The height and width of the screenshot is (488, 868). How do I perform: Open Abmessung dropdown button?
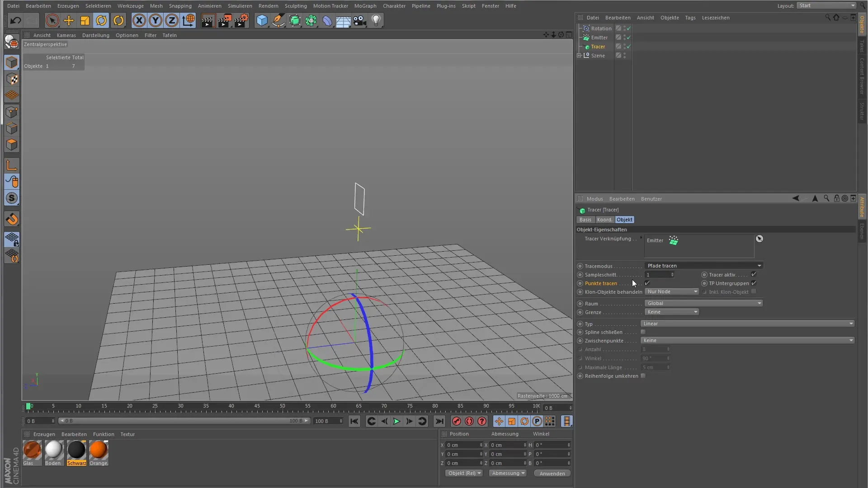pyautogui.click(x=508, y=473)
